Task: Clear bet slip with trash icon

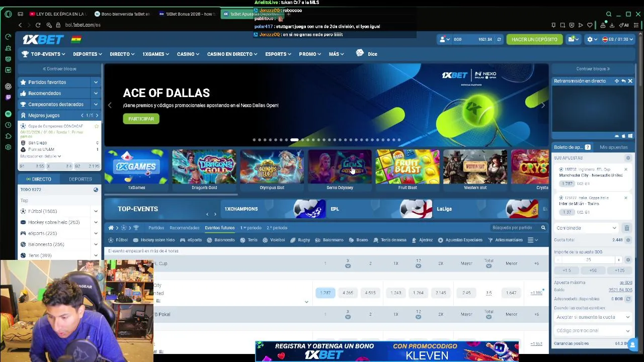Action: 626,228
